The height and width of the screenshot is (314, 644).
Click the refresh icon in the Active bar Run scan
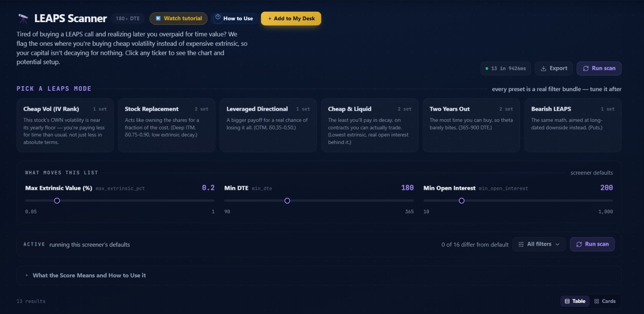point(579,244)
